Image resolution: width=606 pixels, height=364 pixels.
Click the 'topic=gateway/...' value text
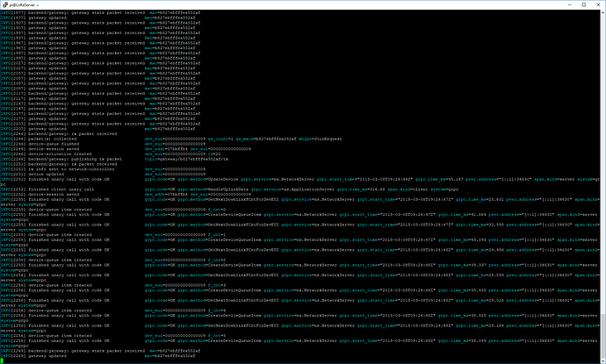[x=187, y=159]
